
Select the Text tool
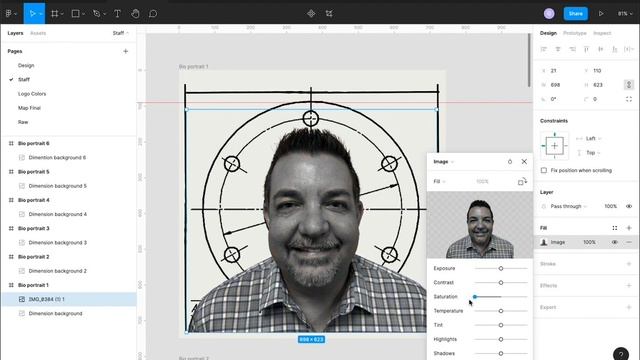[117, 13]
